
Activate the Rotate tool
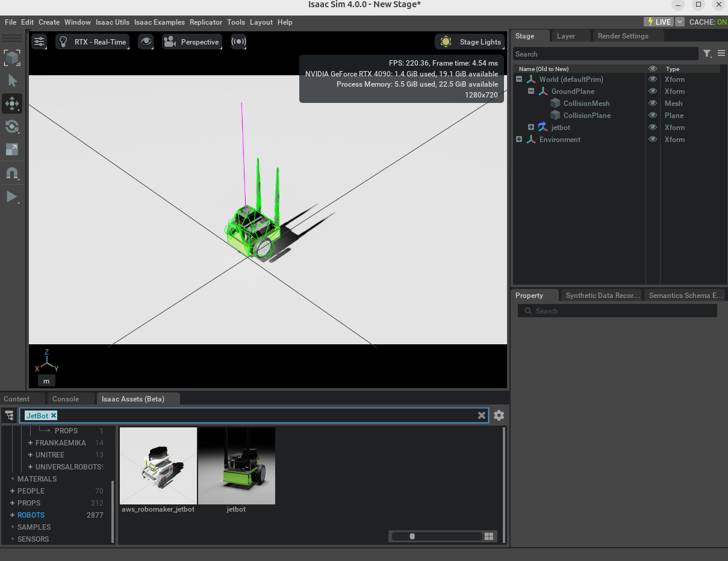coord(12,126)
